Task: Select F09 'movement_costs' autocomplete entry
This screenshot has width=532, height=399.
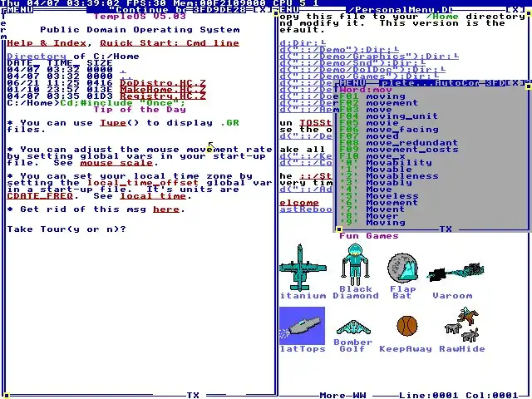Action: (x=399, y=150)
